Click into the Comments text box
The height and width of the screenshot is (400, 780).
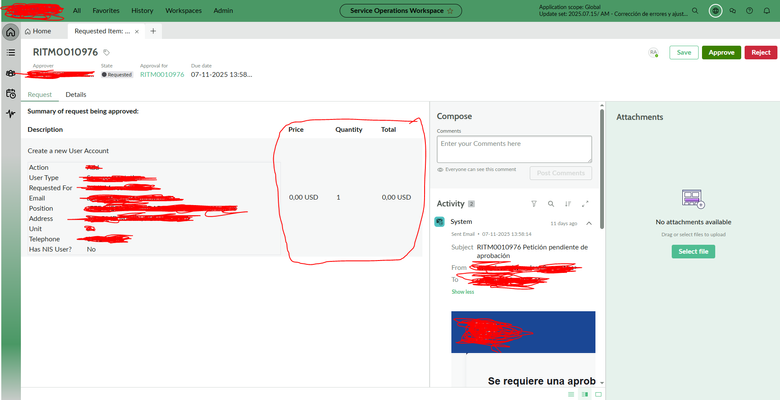coord(514,149)
